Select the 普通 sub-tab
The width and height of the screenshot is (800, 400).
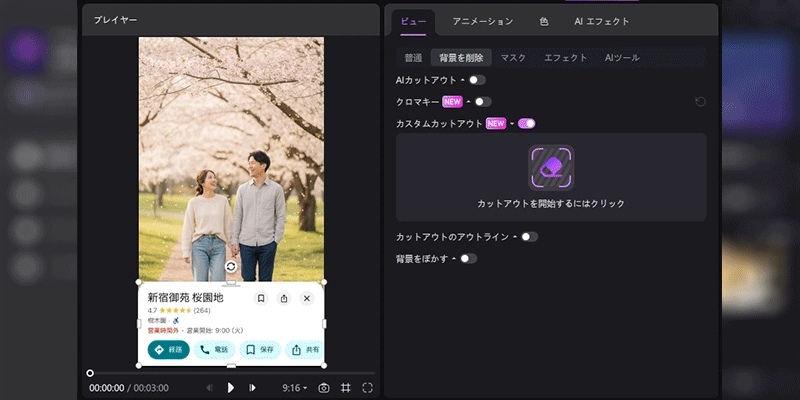coord(413,58)
